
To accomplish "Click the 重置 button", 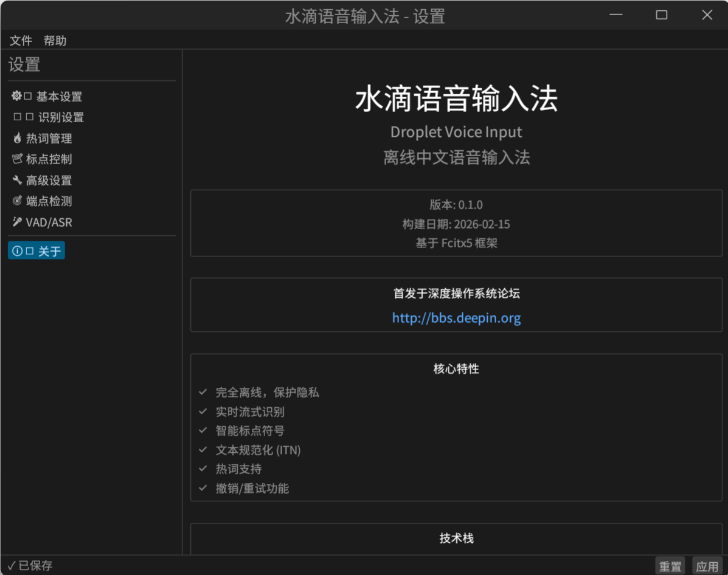I will click(x=670, y=565).
